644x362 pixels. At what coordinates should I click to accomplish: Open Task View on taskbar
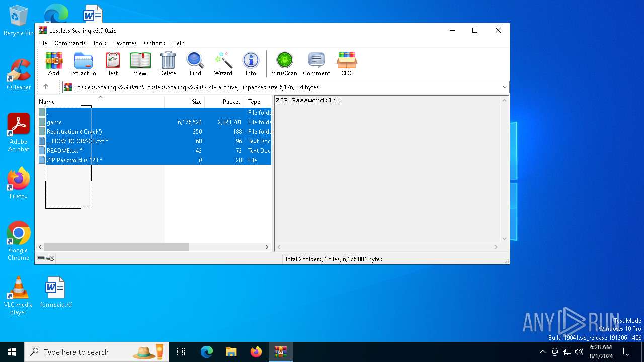click(181, 352)
